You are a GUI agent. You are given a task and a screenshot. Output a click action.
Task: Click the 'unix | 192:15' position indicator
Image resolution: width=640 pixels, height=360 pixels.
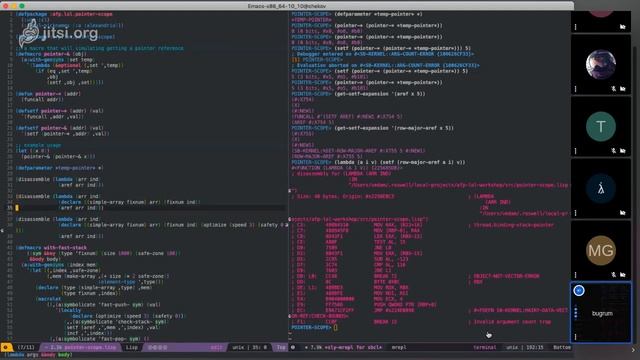[525, 347]
